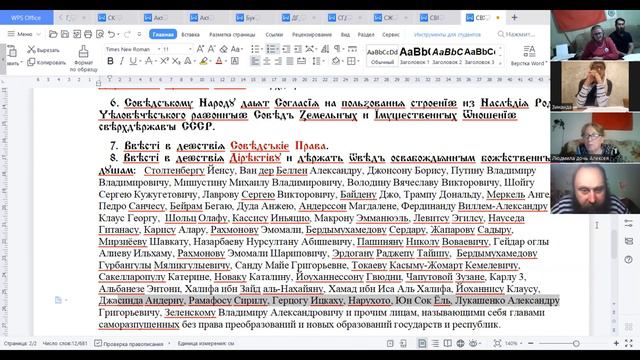Pick the yellow highlight color swatch
Screen dimensions: 640x360
coord(203,61)
